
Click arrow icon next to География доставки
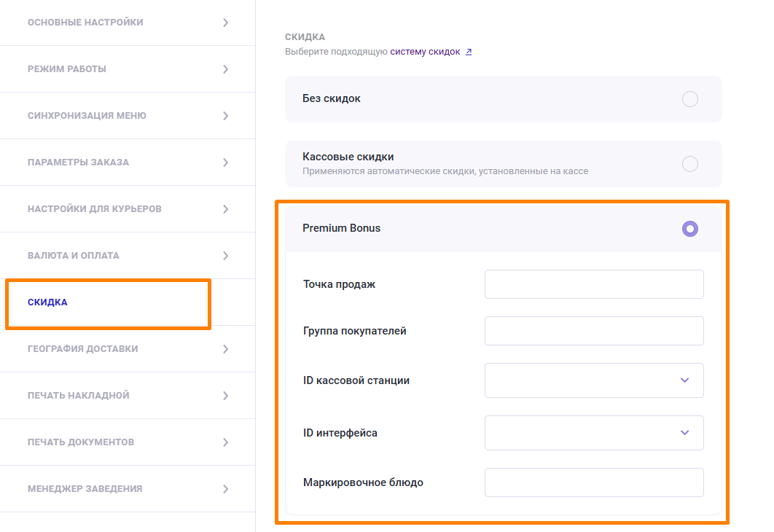point(225,349)
